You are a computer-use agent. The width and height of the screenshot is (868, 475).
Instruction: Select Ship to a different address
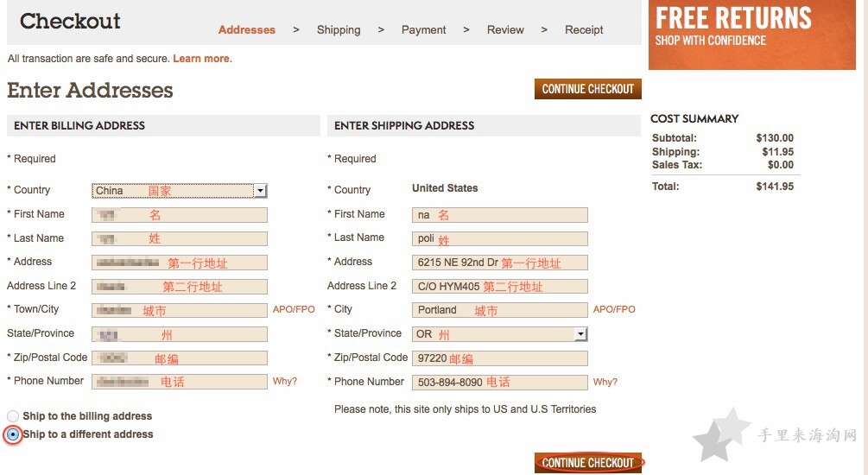(x=13, y=434)
